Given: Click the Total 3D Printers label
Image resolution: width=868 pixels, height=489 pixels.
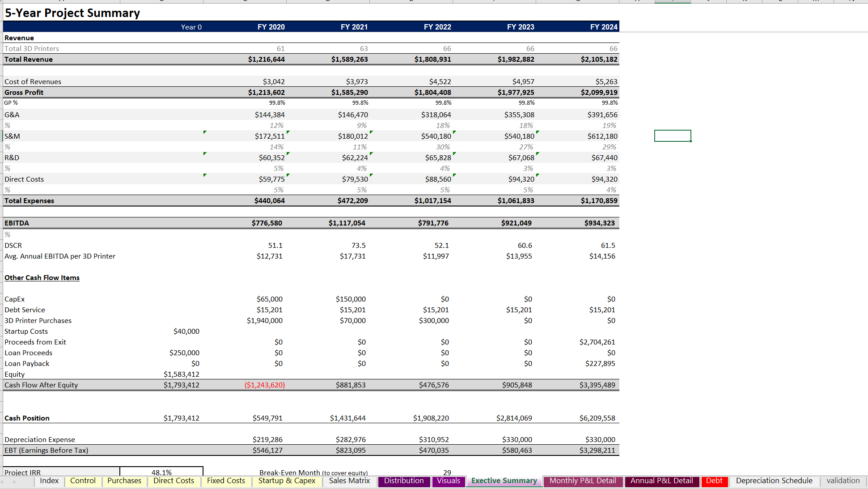Looking at the screenshot, I should 32,48.
